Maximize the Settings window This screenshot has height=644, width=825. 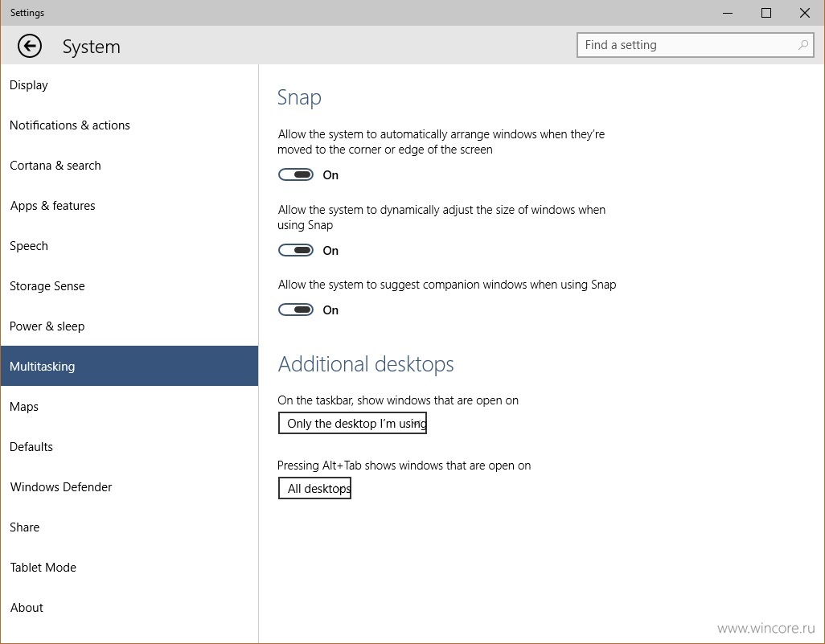tap(766, 13)
